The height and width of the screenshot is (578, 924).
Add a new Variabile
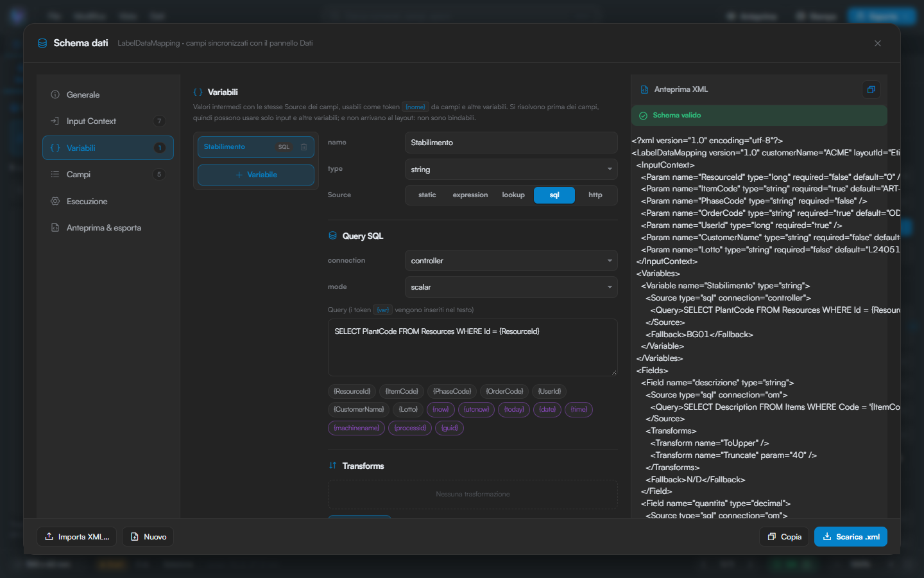pos(255,175)
